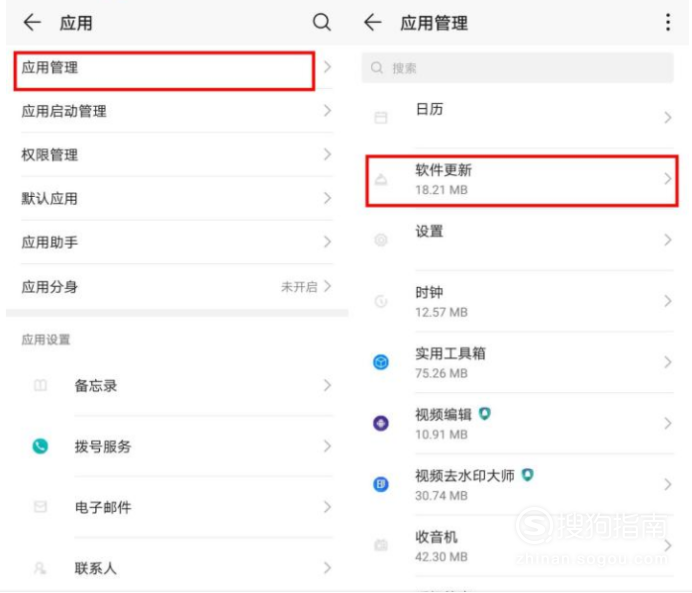This screenshot has width=692, height=593.
Task: Expand the 设置 row chevron
Action: [x=668, y=240]
